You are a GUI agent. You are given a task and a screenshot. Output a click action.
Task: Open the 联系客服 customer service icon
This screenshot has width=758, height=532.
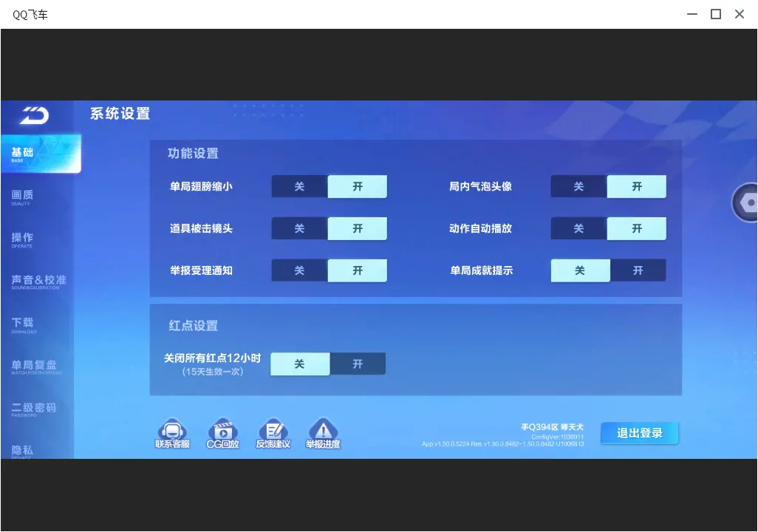tap(172, 433)
